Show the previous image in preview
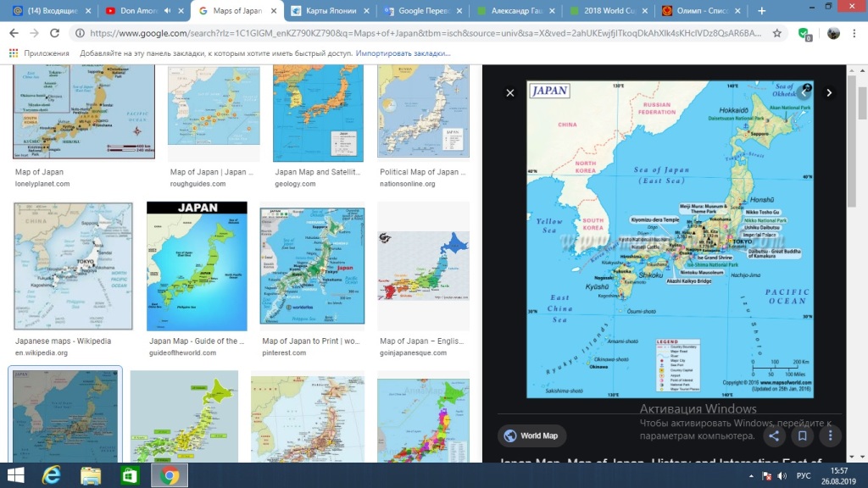Image resolution: width=868 pixels, height=488 pixels. [x=805, y=93]
